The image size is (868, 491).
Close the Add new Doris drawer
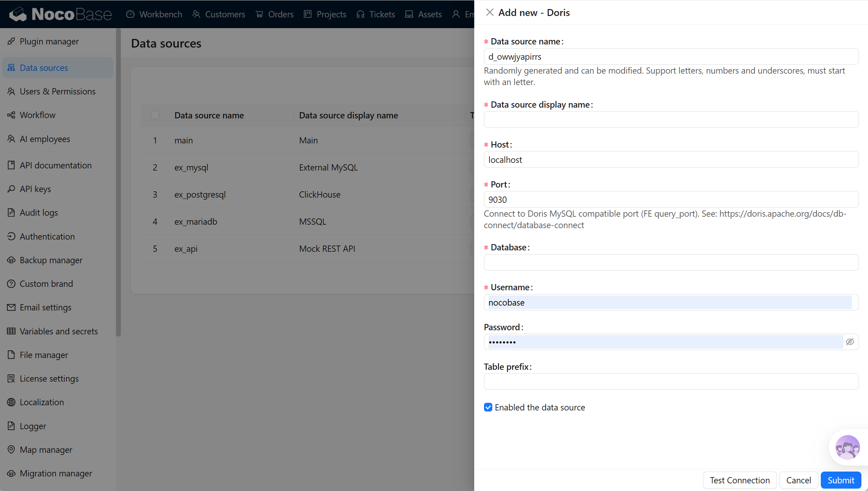click(x=490, y=13)
